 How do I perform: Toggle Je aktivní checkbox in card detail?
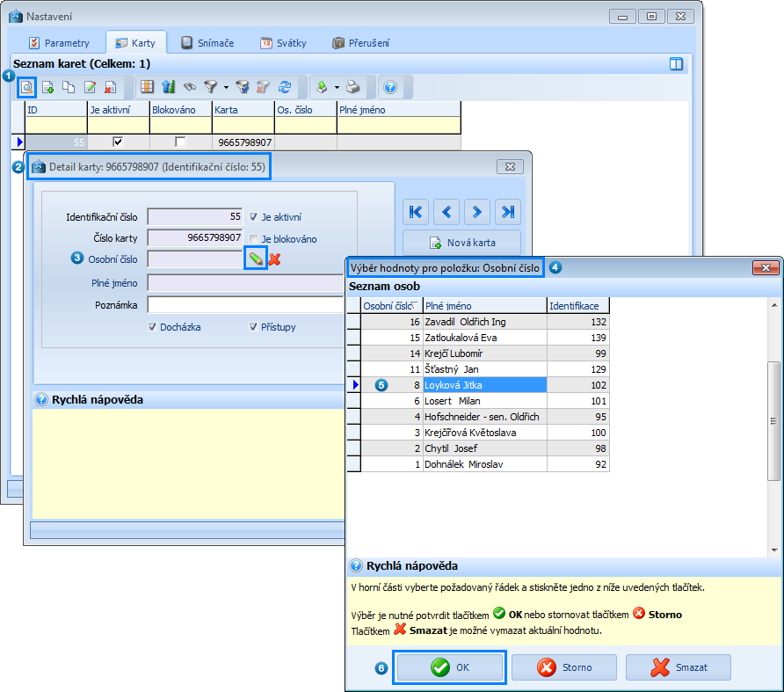tap(253, 217)
